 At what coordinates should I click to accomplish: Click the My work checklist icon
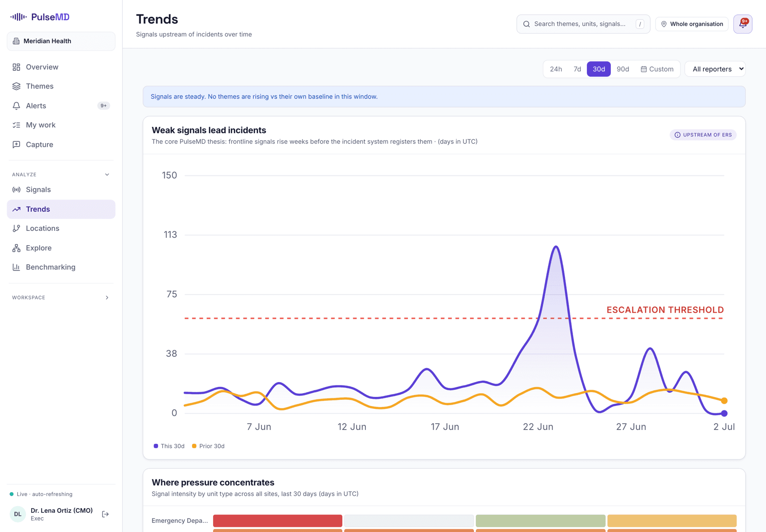[x=16, y=125]
